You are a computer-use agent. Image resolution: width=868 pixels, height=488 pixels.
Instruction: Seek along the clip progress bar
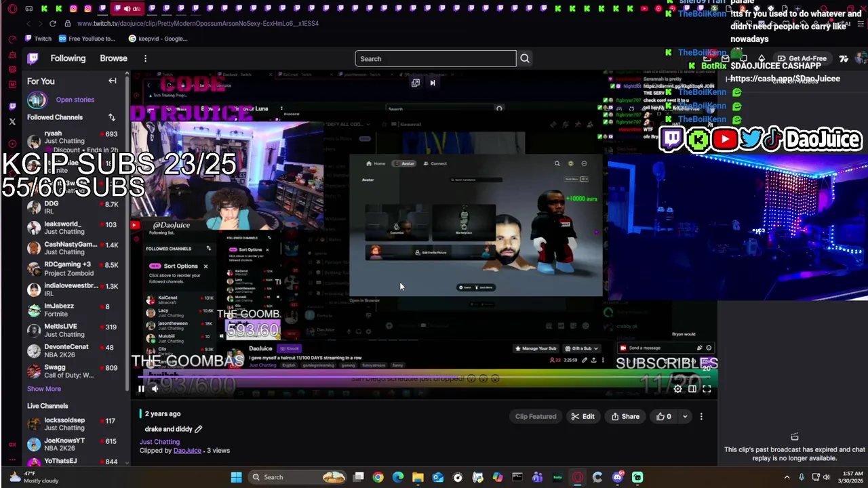(424, 377)
